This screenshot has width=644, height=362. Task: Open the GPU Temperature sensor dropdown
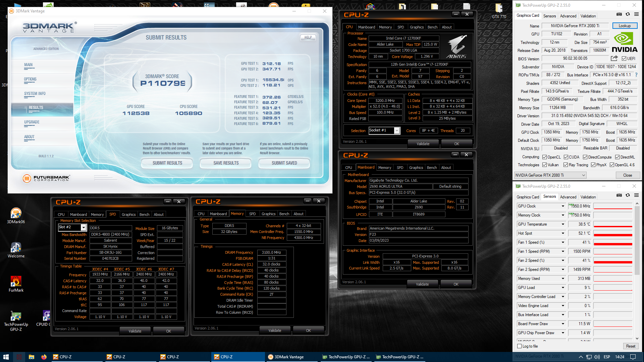563,224
